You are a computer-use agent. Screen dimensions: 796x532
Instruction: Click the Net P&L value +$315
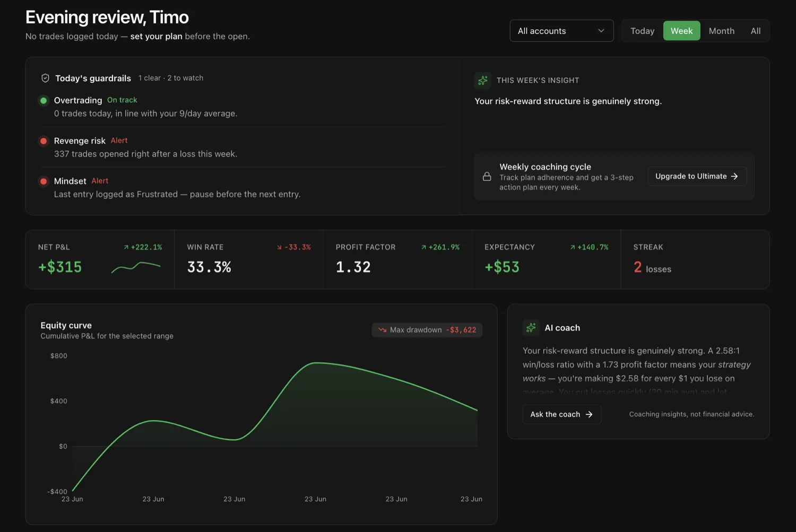click(x=60, y=267)
